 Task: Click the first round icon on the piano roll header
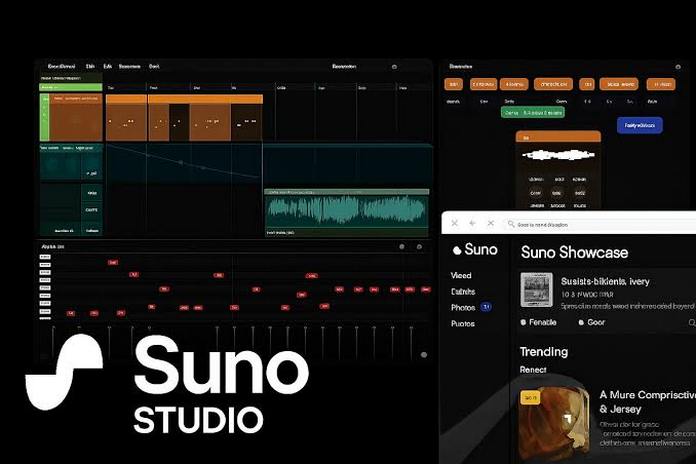pyautogui.click(x=402, y=246)
